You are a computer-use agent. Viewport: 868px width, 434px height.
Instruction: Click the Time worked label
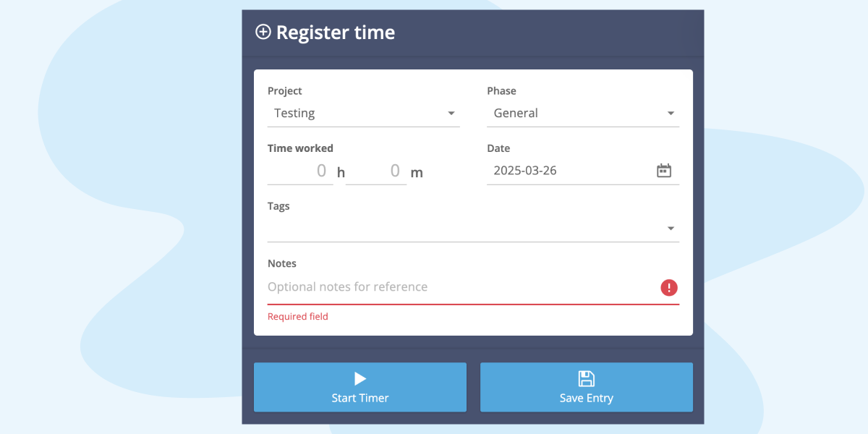click(x=300, y=148)
